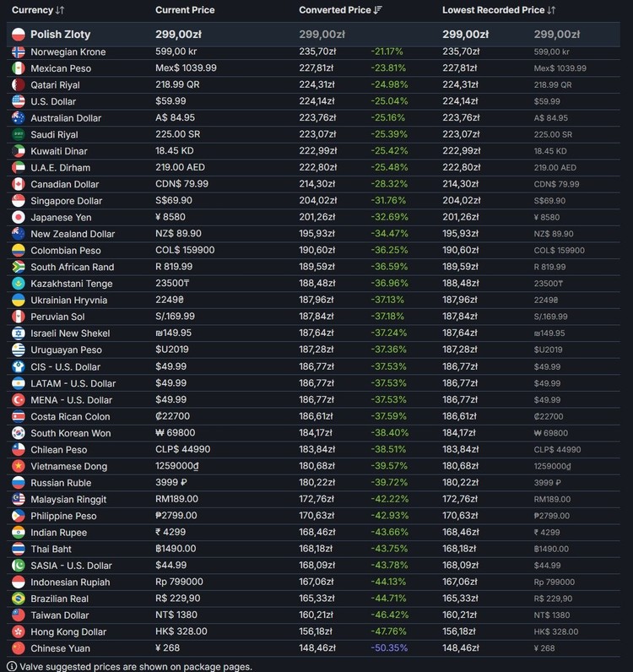Select the Peruvian Sol row name

click(x=57, y=317)
